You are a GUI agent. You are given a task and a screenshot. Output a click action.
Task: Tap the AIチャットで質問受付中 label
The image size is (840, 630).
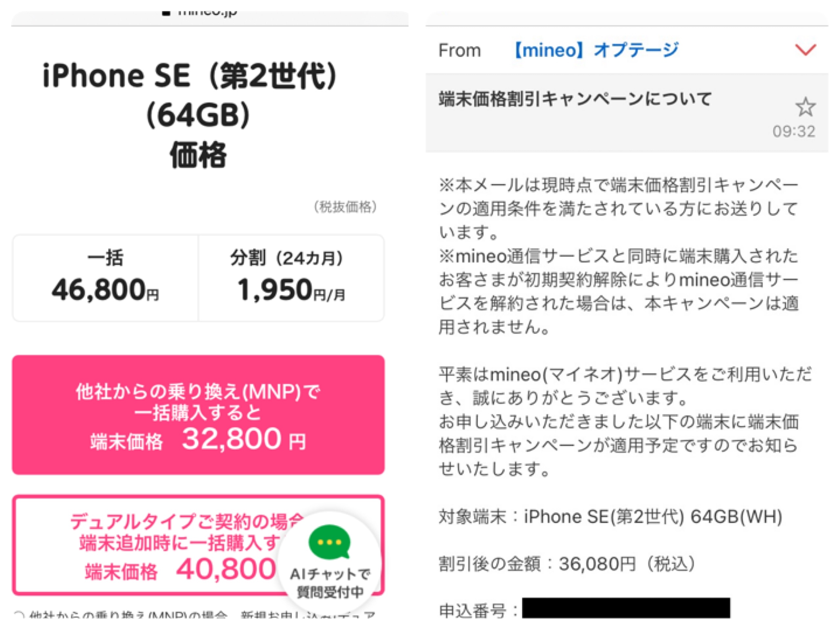click(330, 582)
